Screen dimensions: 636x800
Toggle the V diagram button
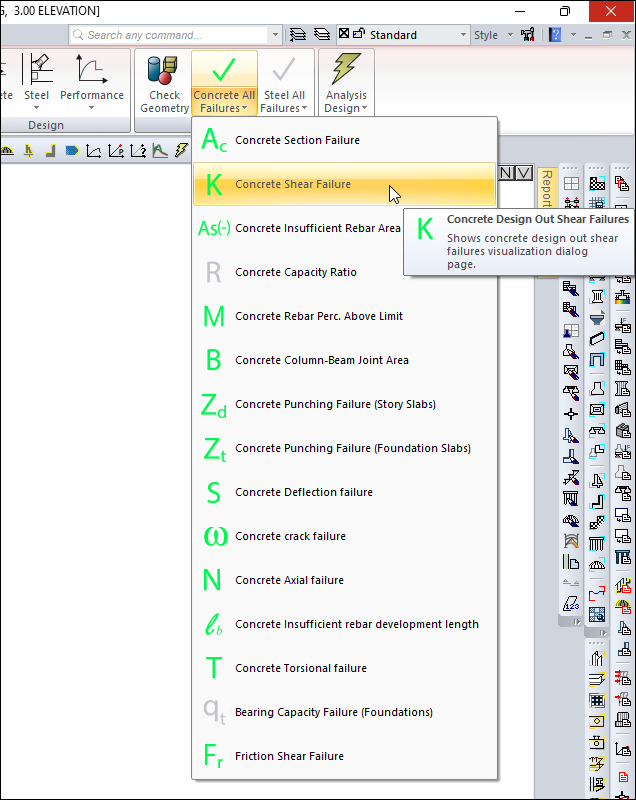pyautogui.click(x=524, y=172)
